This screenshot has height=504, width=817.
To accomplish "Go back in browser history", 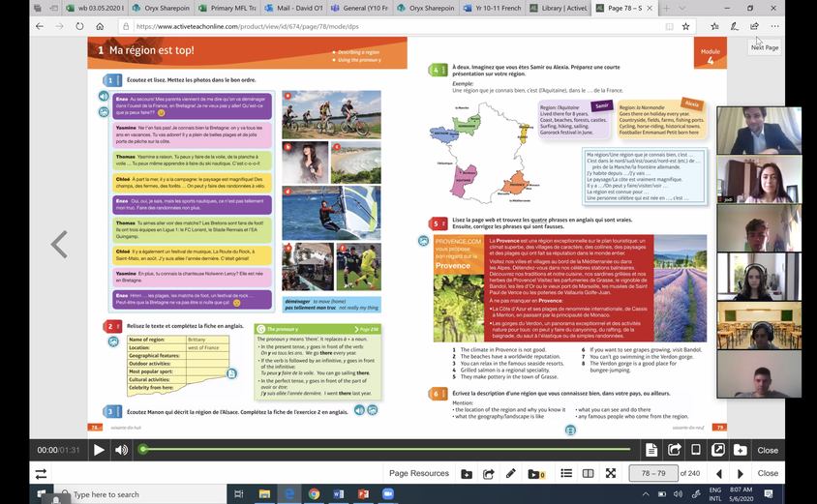I will point(40,26).
